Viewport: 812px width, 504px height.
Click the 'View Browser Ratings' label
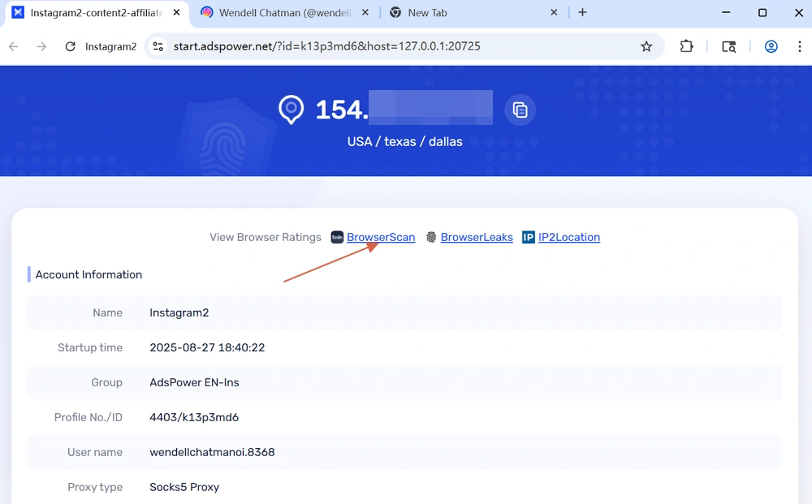(x=266, y=237)
